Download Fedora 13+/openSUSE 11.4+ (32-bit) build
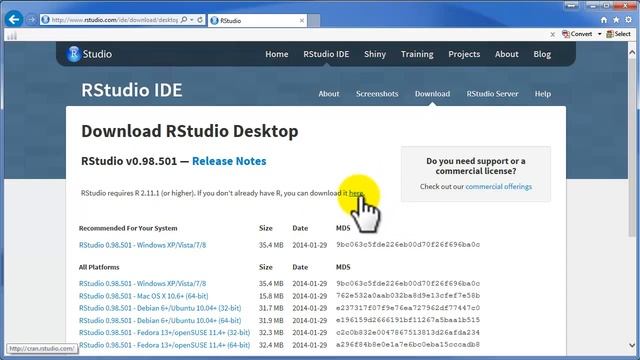This screenshot has height=360, width=640. click(164, 333)
